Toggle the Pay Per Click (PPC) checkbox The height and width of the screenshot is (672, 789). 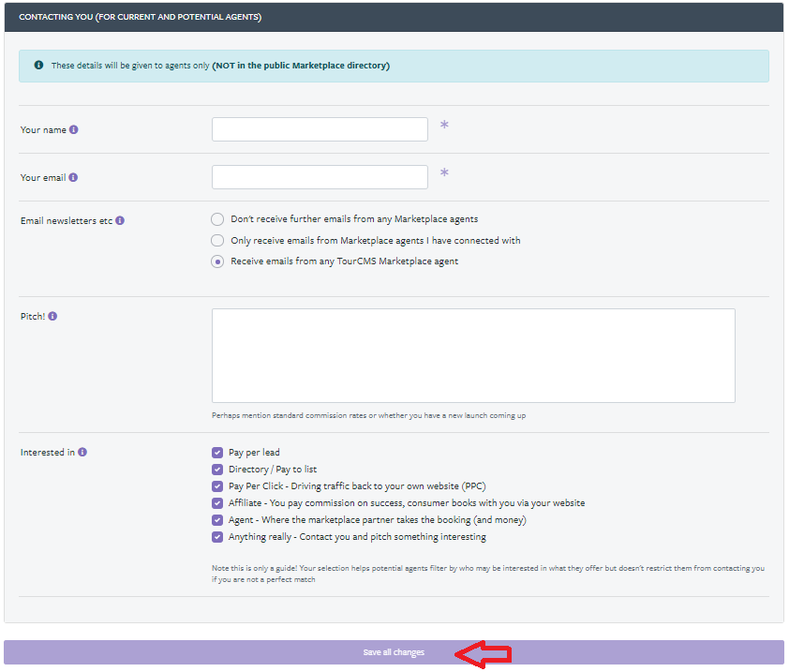tap(217, 486)
